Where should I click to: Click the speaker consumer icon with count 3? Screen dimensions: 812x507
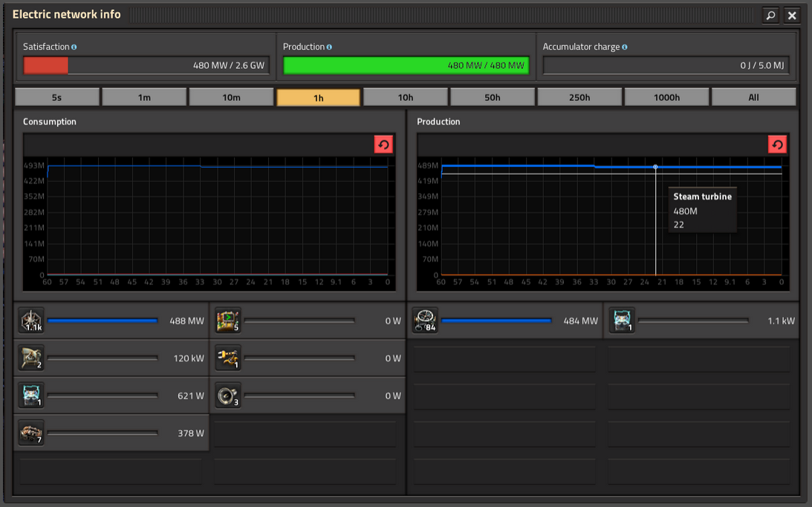tap(228, 396)
